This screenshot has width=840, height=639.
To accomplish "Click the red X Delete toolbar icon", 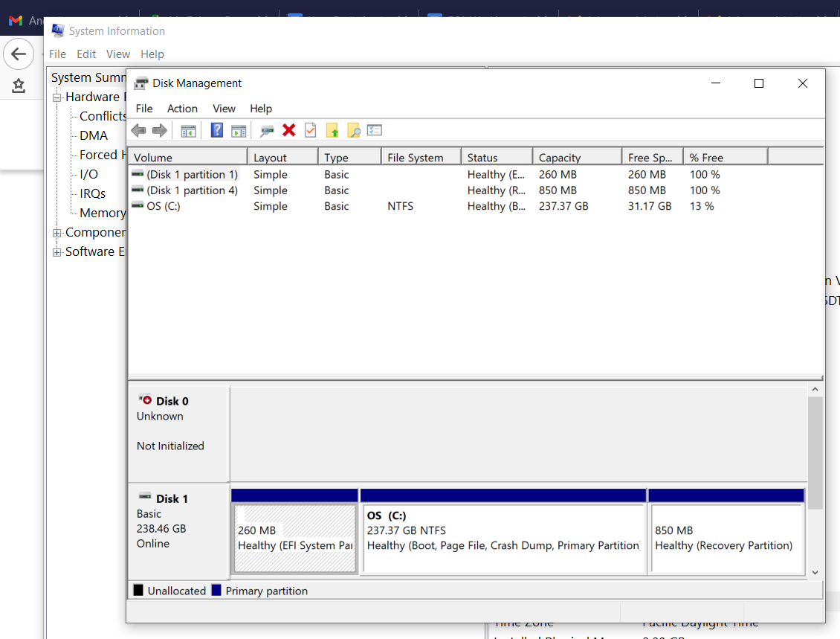I will point(288,130).
